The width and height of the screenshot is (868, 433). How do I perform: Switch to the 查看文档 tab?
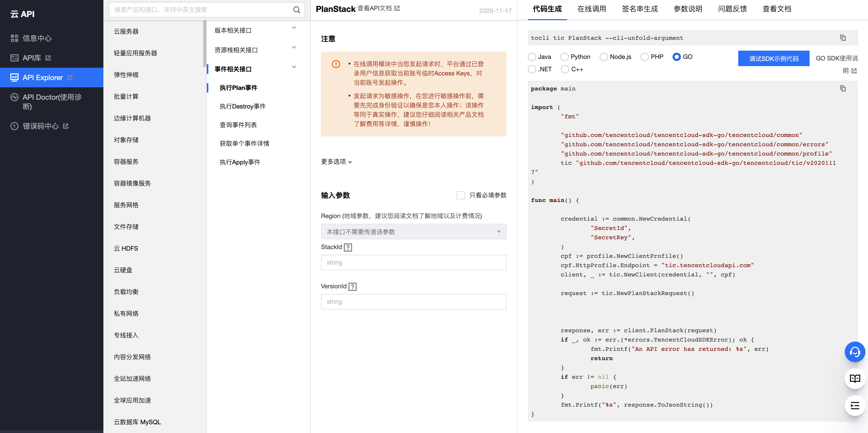(x=777, y=9)
